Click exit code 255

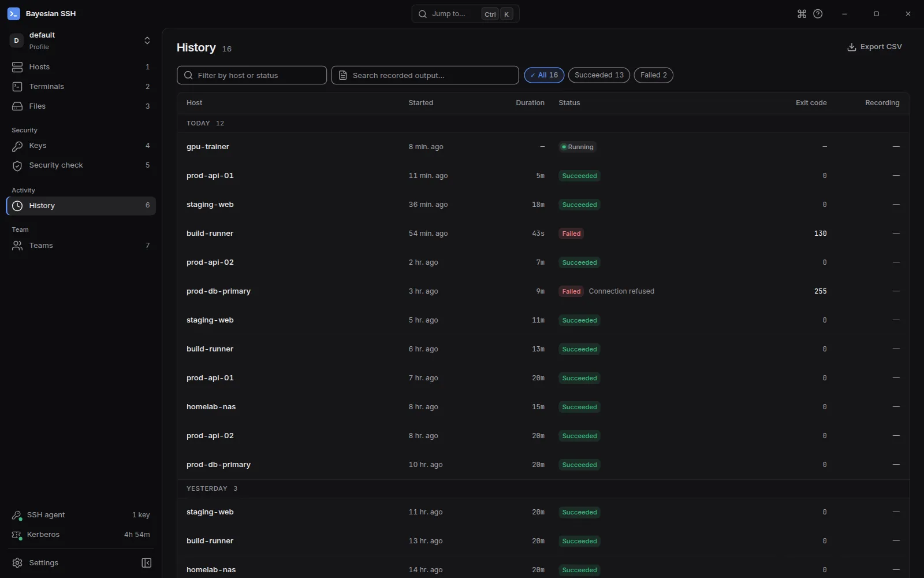tap(820, 291)
